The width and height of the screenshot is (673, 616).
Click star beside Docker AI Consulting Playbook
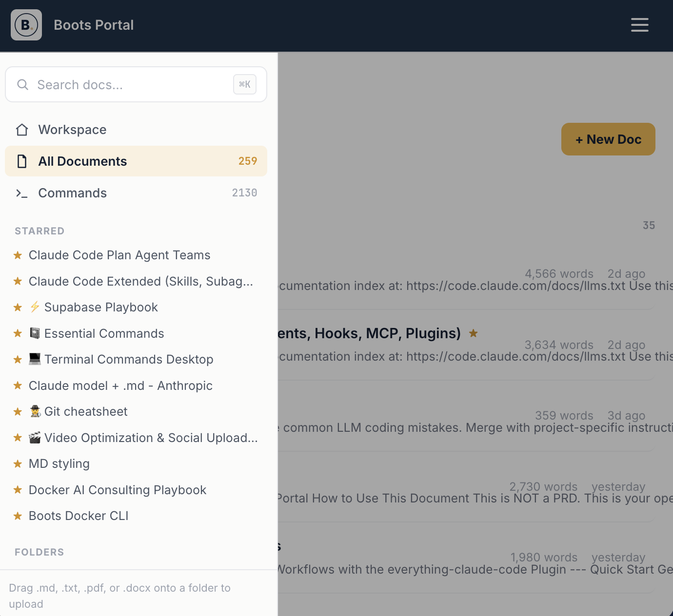pyautogui.click(x=18, y=490)
